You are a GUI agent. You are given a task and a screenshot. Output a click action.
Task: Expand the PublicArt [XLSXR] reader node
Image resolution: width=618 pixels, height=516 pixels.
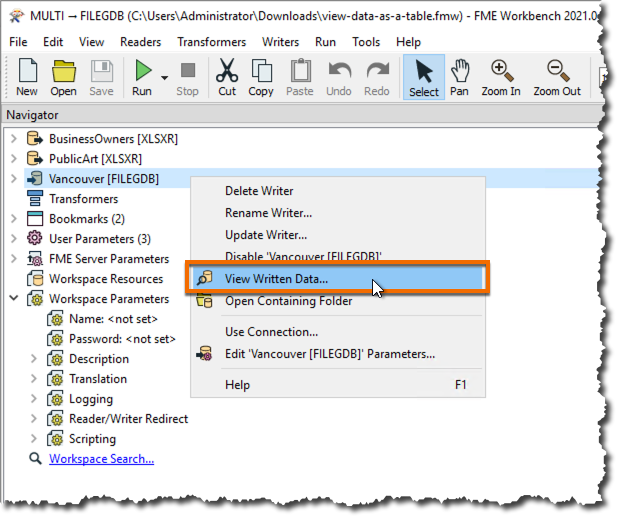point(14,158)
